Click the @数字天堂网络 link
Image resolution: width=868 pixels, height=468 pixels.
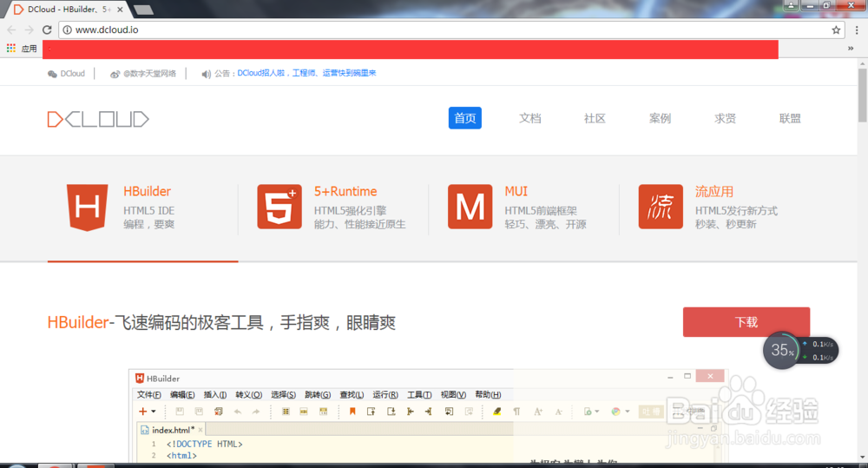pyautogui.click(x=149, y=73)
